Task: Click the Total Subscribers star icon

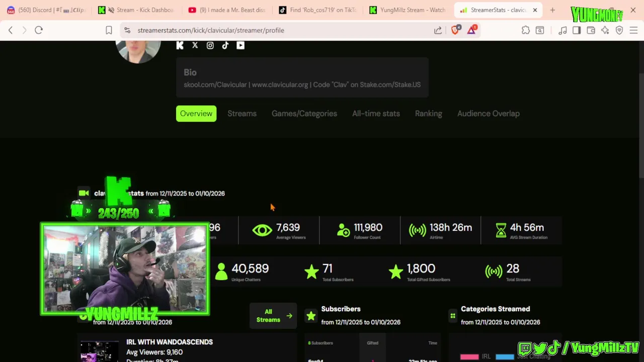Action: 312,271
